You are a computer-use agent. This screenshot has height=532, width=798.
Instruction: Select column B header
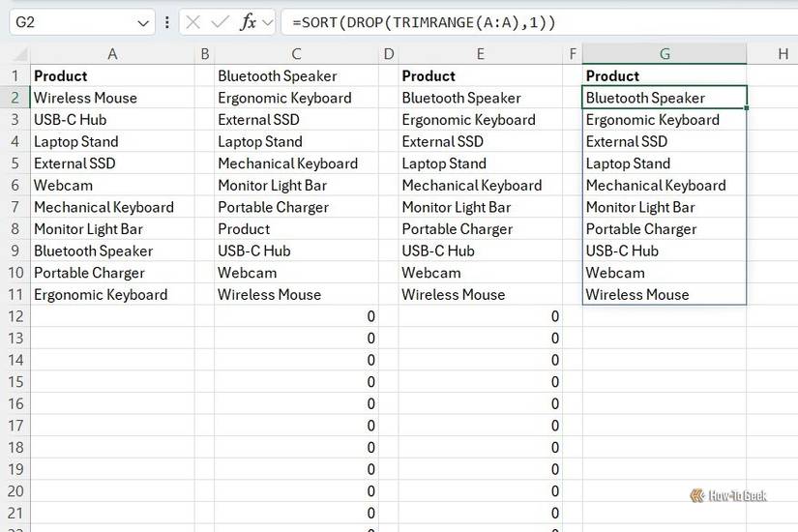pos(205,54)
